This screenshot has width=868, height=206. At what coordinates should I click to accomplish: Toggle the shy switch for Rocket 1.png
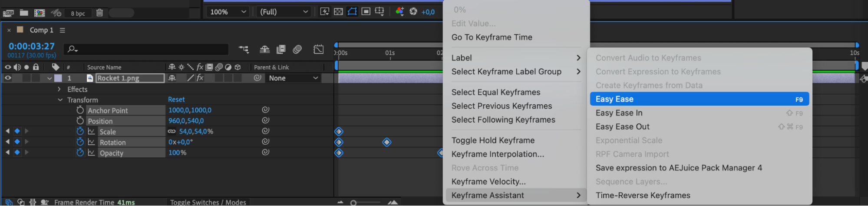coord(172,78)
